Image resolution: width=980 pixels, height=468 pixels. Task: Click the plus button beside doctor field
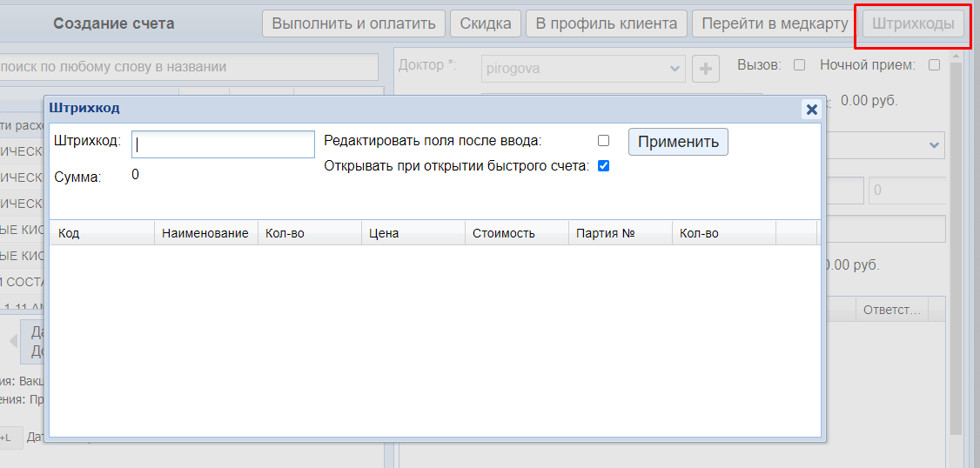[705, 68]
